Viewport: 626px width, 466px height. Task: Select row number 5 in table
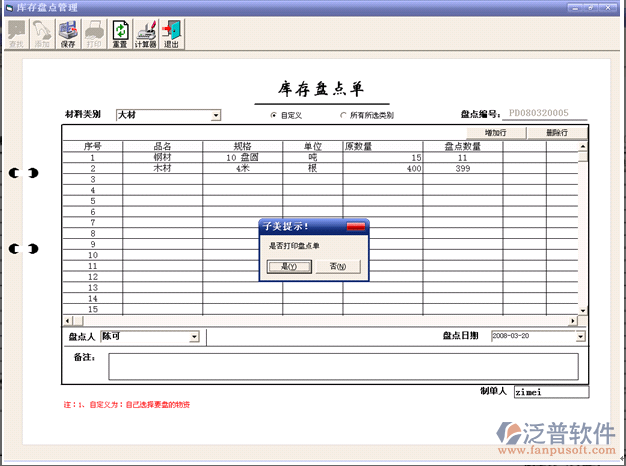93,201
